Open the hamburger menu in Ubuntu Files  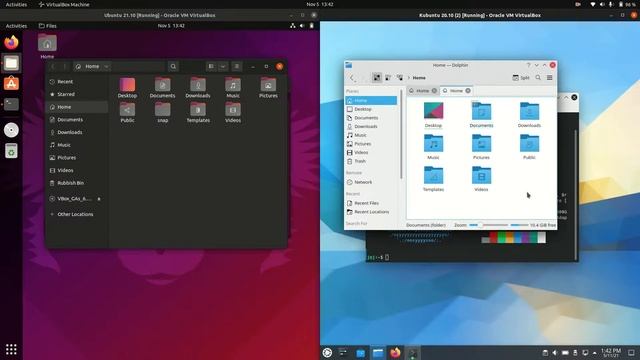pos(236,66)
